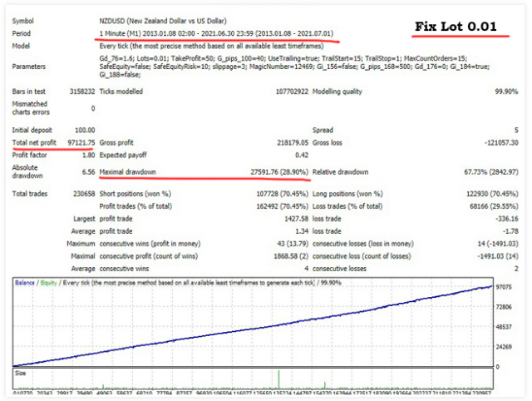
Task: Select the Total trades value 230658
Action: [84, 194]
